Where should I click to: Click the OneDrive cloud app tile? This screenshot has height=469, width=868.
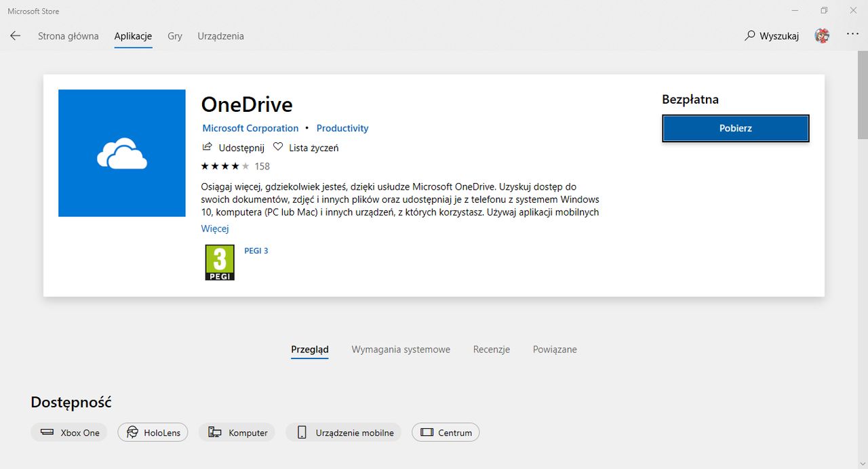122,153
